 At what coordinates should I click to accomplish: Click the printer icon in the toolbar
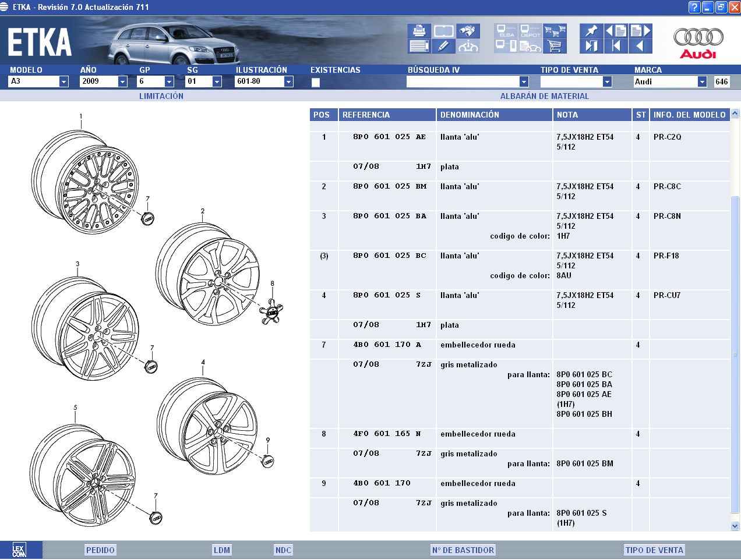[x=419, y=30]
